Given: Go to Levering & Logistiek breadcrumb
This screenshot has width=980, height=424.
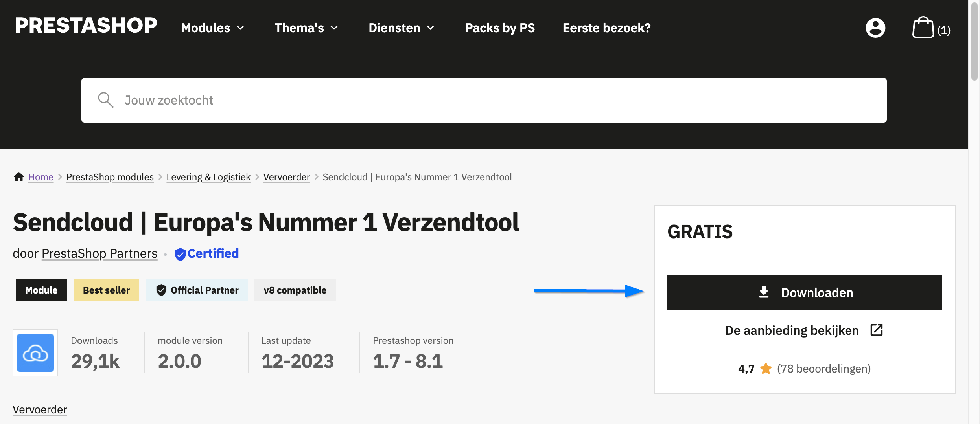Looking at the screenshot, I should tap(208, 177).
